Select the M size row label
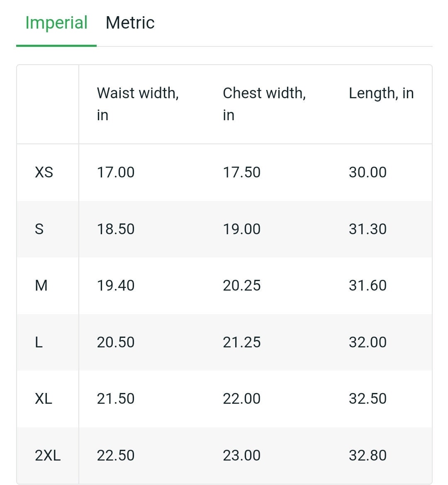The height and width of the screenshot is (485, 448). click(41, 286)
